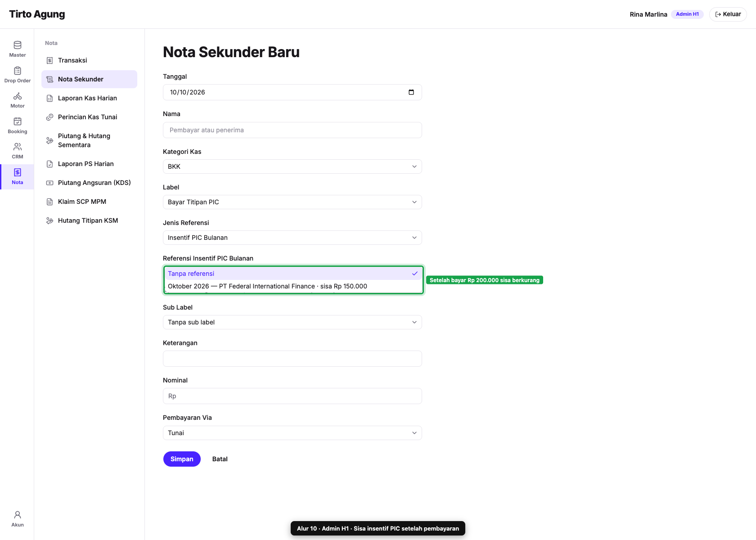This screenshot has height=540, width=756.
Task: Open the Sub Label dropdown
Action: (x=292, y=322)
